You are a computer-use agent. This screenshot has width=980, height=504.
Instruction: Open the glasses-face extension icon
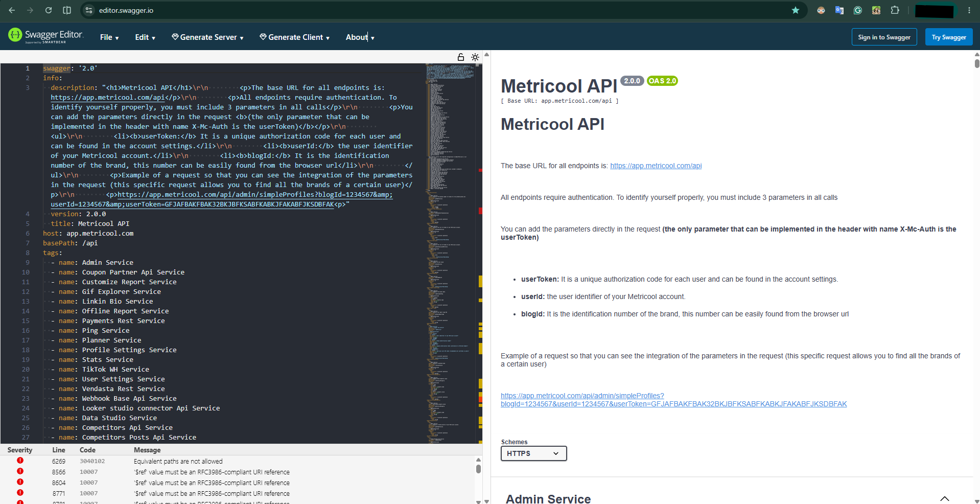821,10
